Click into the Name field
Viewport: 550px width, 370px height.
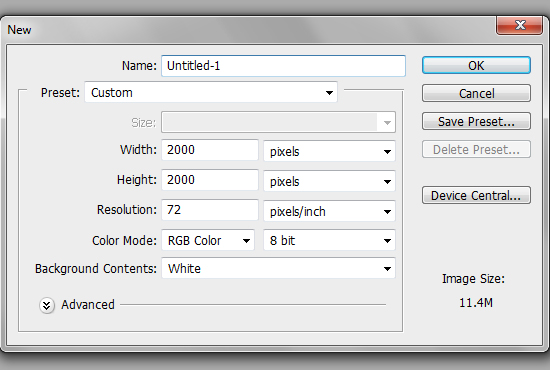tap(283, 66)
